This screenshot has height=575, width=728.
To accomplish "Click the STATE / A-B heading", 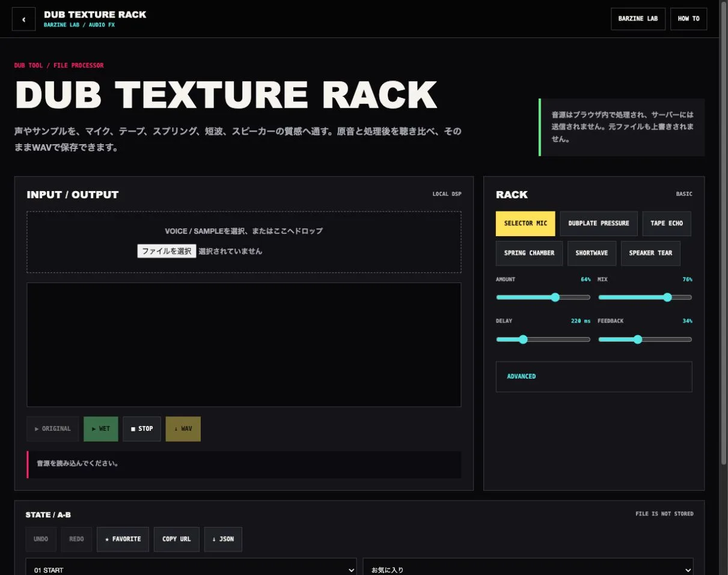I will click(x=48, y=515).
